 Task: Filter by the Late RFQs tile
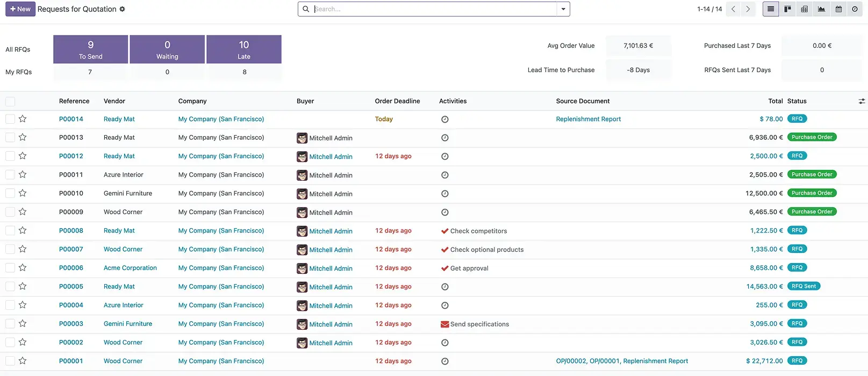[244, 49]
